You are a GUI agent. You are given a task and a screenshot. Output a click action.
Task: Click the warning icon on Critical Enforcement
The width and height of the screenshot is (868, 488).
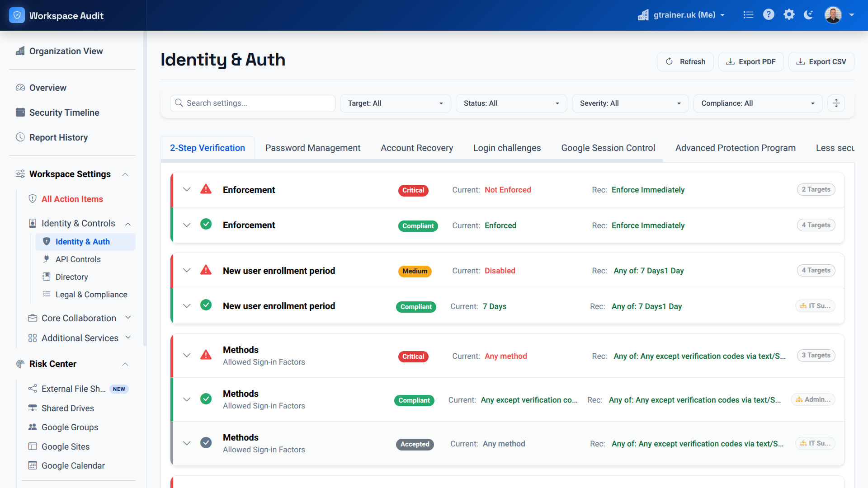click(206, 189)
